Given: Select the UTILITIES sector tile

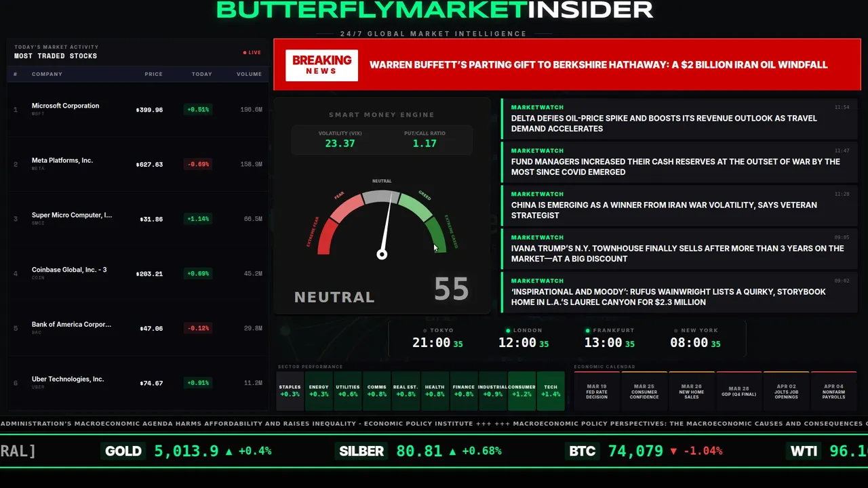Looking at the screenshot, I should tap(348, 391).
